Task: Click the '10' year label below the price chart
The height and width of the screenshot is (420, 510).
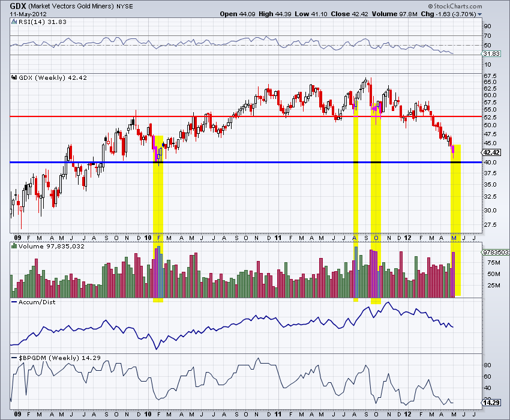Action: click(148, 238)
